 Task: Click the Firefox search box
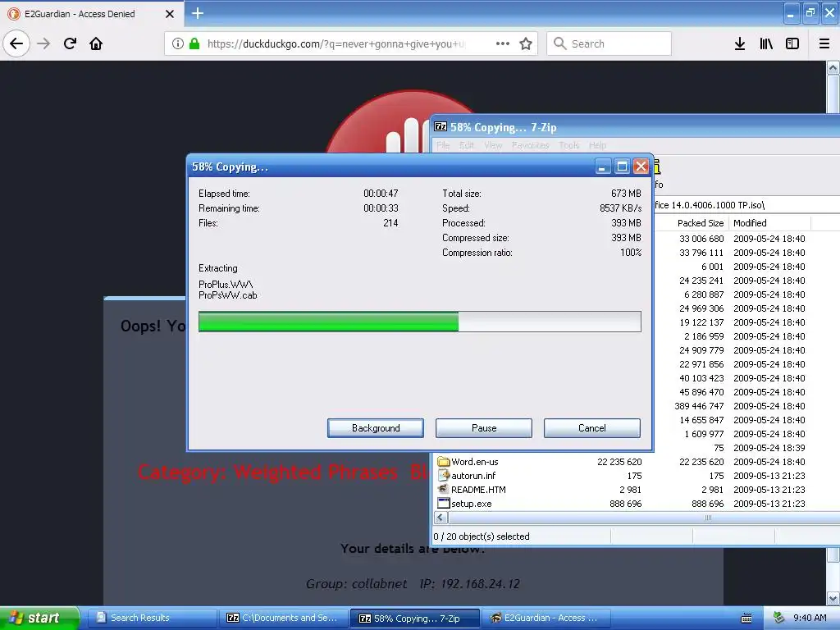tap(609, 43)
